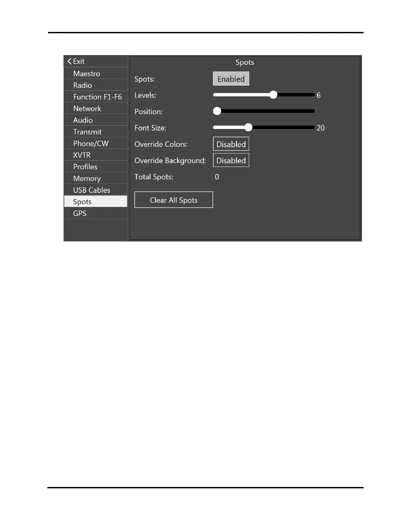Open the Maestro settings menu
The height and width of the screenshot is (532, 411).
pyautogui.click(x=96, y=74)
